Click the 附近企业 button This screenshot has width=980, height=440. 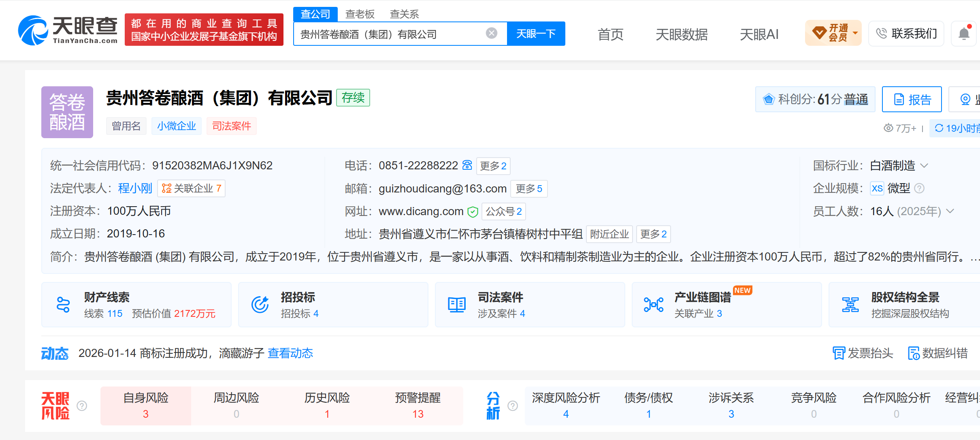click(x=609, y=234)
